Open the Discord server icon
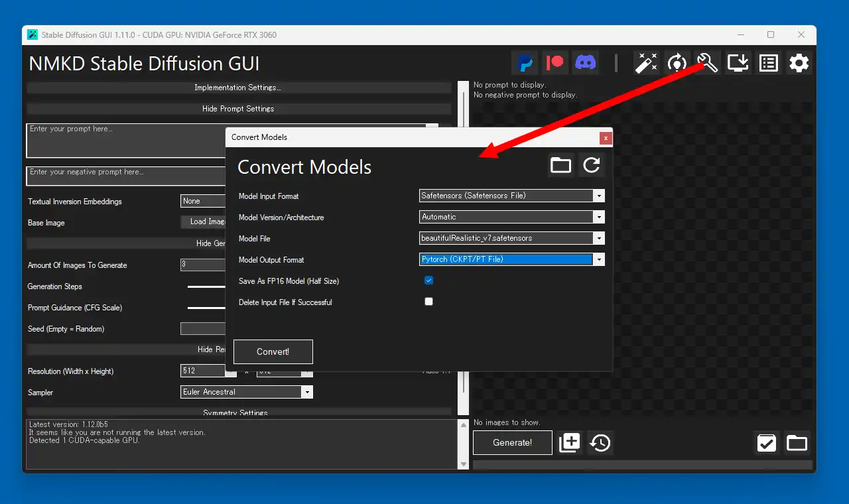 click(585, 63)
